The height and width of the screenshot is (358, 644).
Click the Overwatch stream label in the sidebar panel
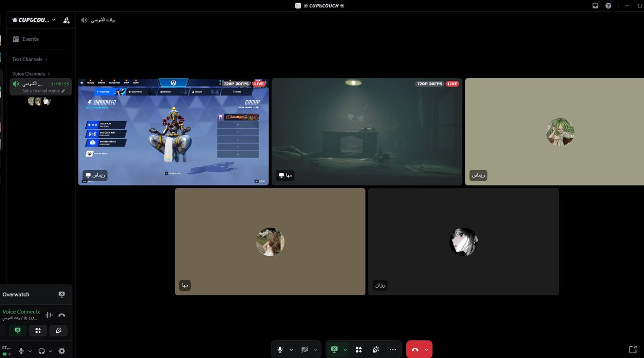tap(16, 294)
